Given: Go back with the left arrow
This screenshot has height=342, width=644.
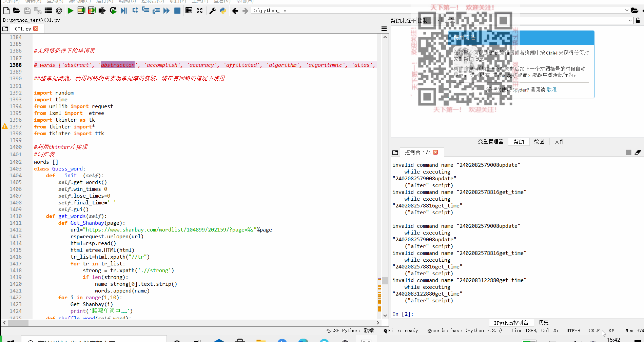Looking at the screenshot, I should pos(235,11).
